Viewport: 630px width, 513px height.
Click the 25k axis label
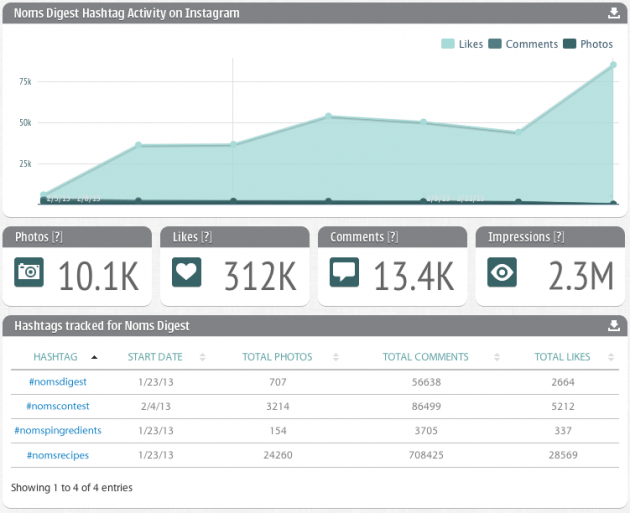[x=25, y=164]
